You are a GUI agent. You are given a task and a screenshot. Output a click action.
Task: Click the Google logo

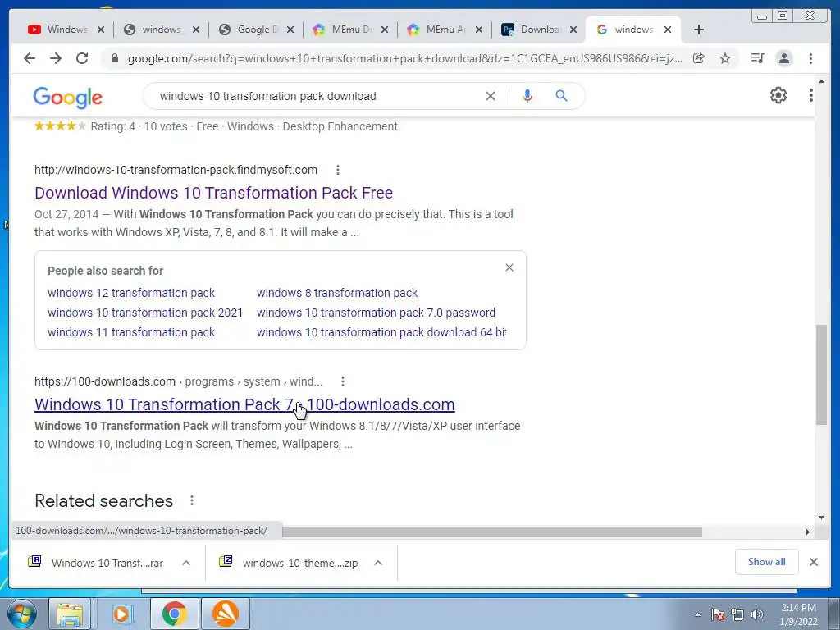pyautogui.click(x=67, y=98)
